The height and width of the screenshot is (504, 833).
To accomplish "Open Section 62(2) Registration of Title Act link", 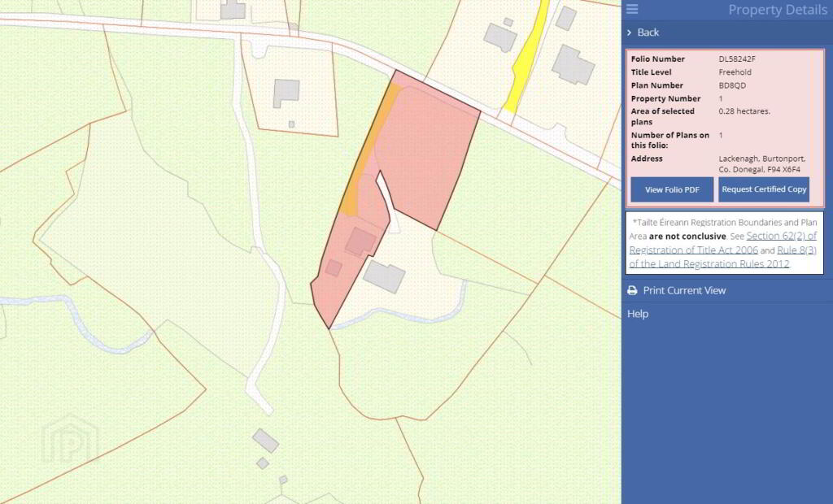I will 723,243.
